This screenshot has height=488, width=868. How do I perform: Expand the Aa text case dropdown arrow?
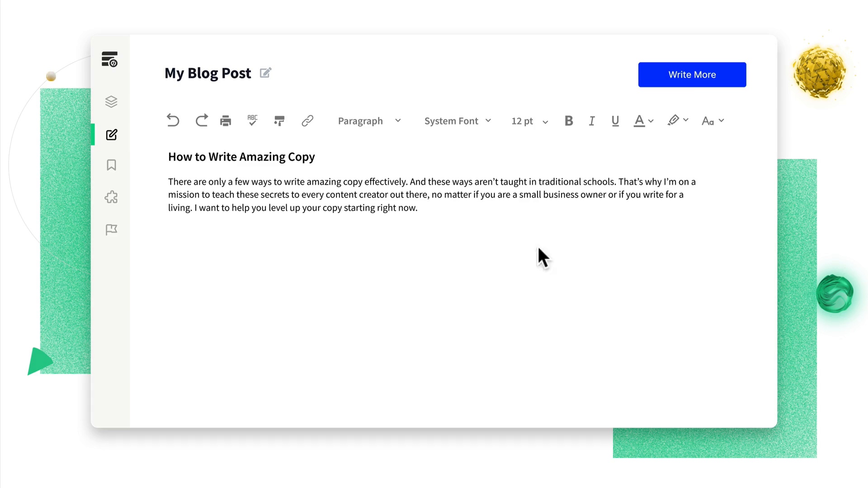(722, 120)
